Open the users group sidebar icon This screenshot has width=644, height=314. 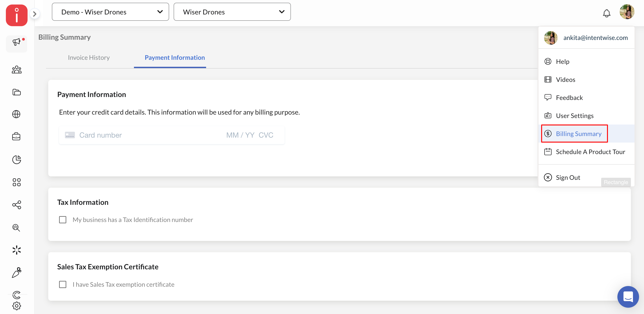(16, 69)
